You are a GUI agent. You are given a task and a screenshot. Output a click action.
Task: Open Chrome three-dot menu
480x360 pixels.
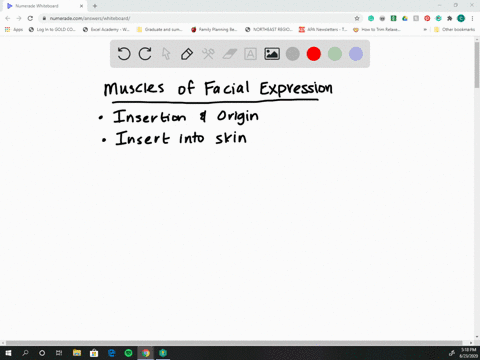point(472,18)
